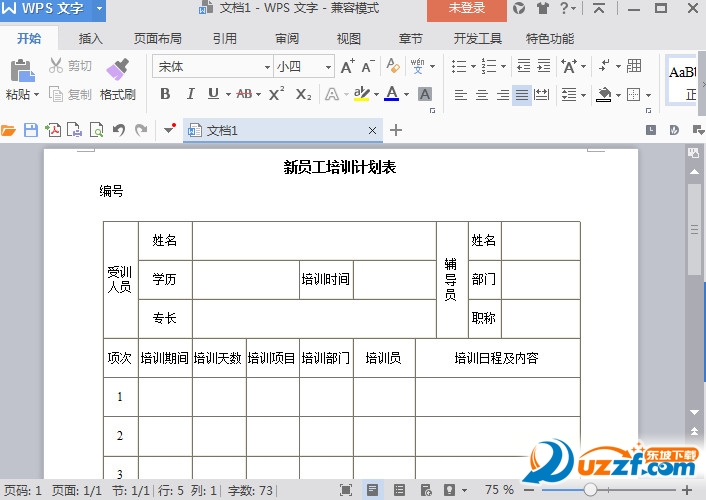Viewport: 706px width, 500px height.
Task: Open the highlight color dropdown arrow
Action: (x=376, y=94)
